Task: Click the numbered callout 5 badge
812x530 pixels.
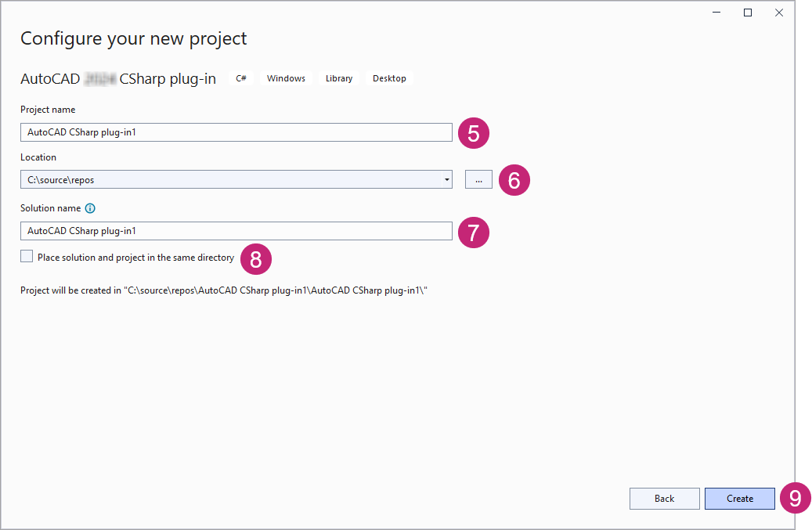Action: (473, 132)
